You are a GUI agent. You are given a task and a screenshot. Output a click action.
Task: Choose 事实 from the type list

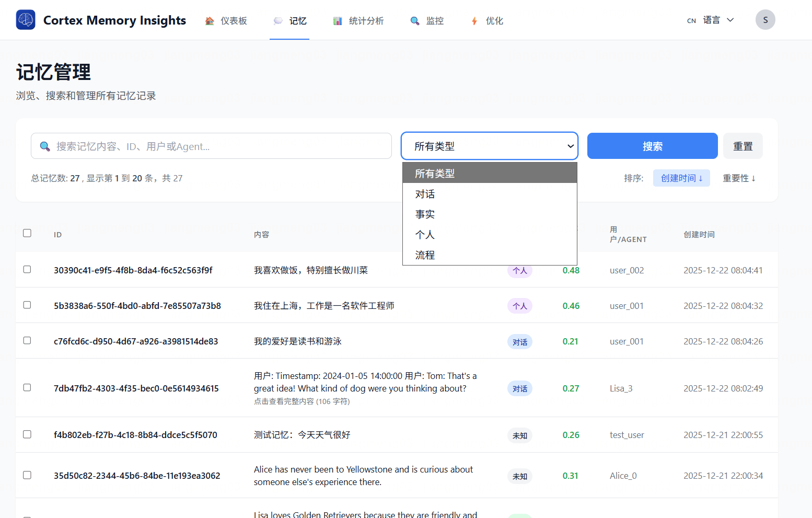[490, 214]
